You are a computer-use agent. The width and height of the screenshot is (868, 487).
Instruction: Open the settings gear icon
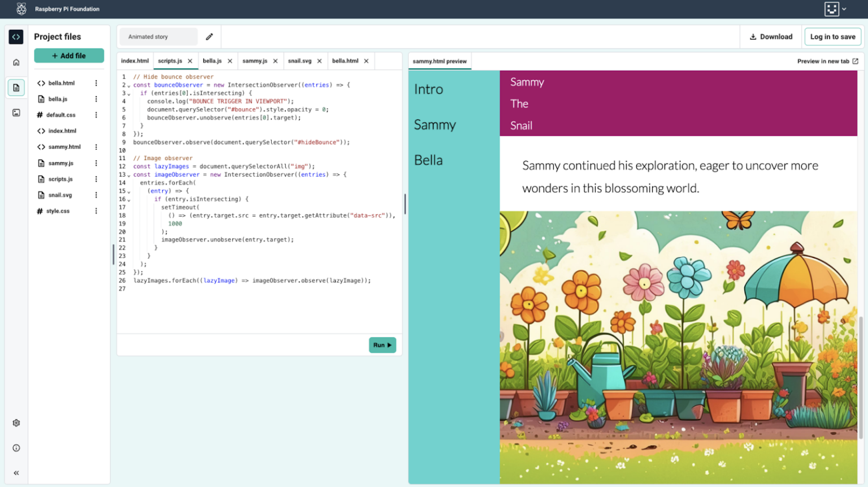pyautogui.click(x=16, y=423)
